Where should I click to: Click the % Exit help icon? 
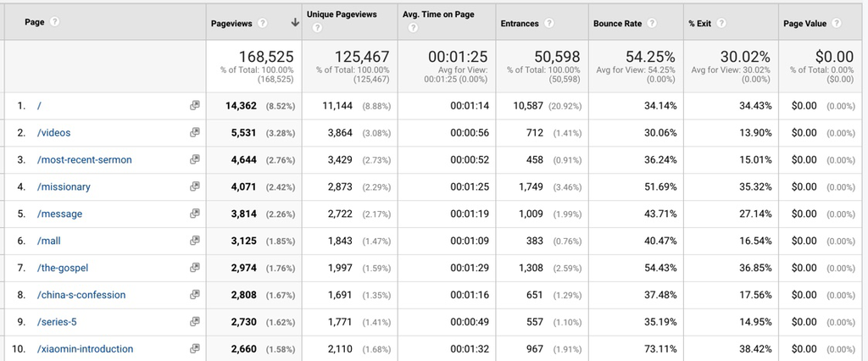(721, 24)
